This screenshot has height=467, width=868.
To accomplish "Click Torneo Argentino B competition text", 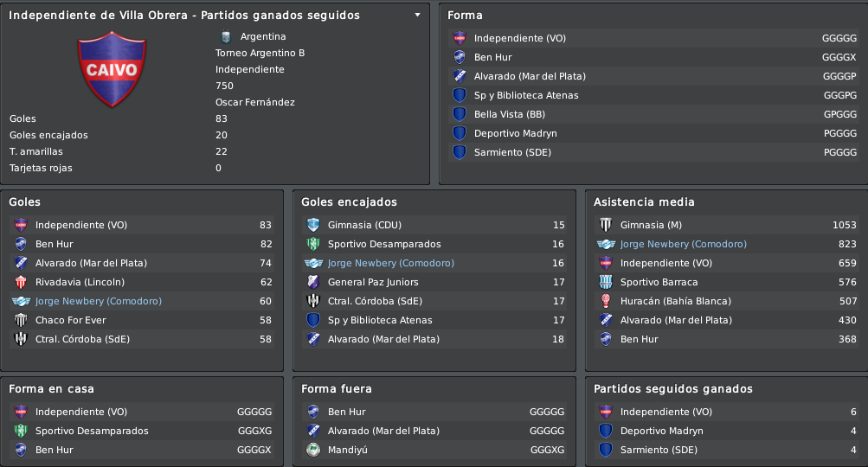I will [260, 53].
